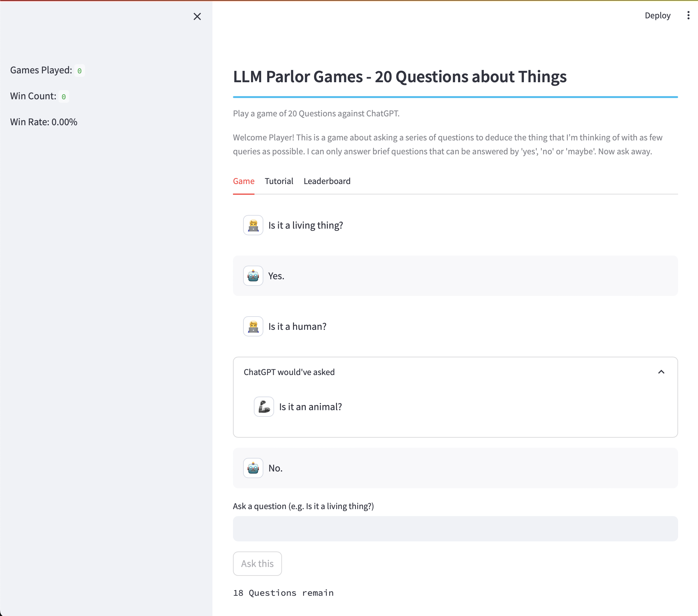Open the Leaderboard tab
The width and height of the screenshot is (698, 616).
tap(327, 181)
